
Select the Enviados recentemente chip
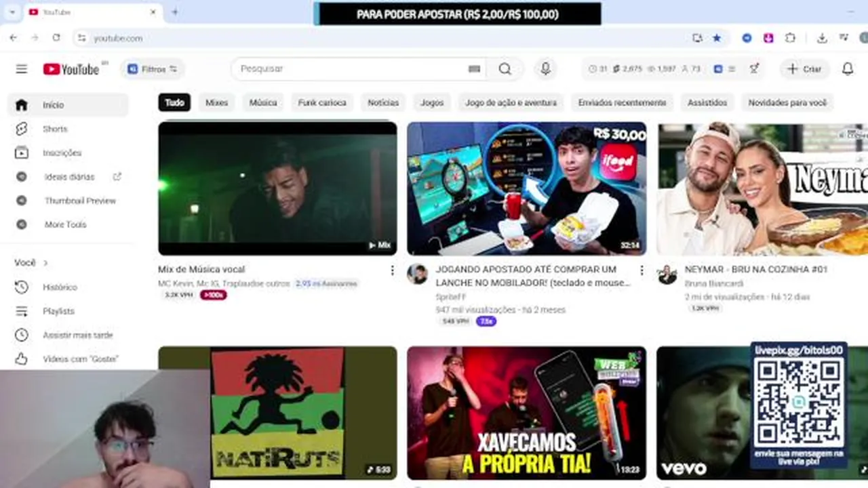tap(622, 102)
